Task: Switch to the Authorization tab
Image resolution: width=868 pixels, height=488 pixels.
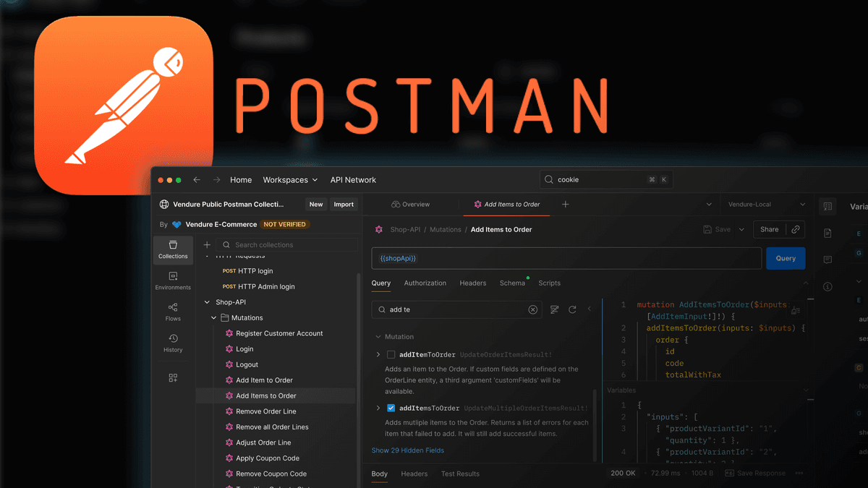Action: (425, 283)
